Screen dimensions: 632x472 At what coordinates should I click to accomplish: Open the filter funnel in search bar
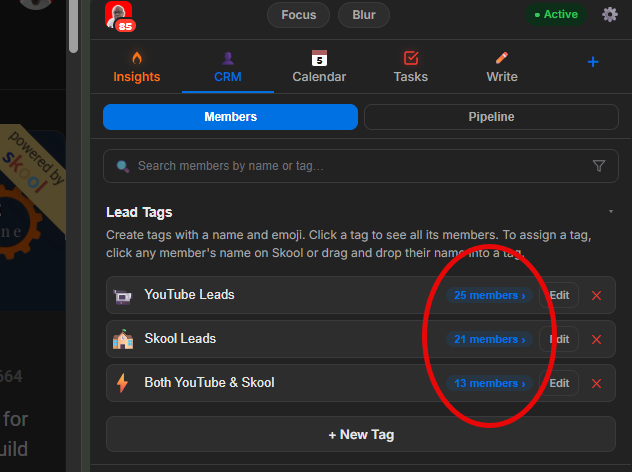pos(599,166)
